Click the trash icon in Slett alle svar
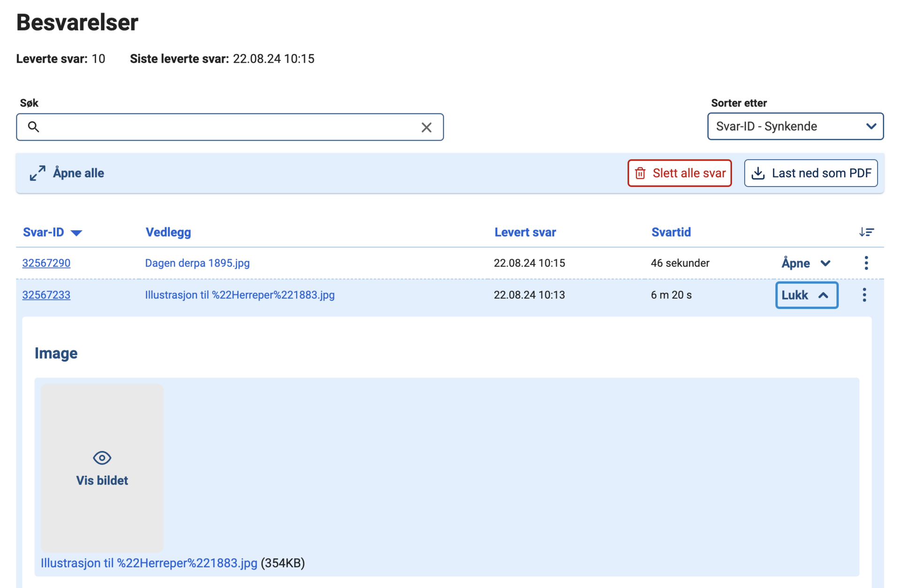 tap(640, 173)
